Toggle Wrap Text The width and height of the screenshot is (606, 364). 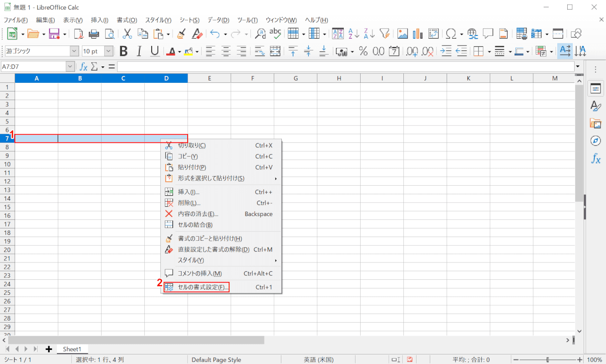pyautogui.click(x=260, y=51)
